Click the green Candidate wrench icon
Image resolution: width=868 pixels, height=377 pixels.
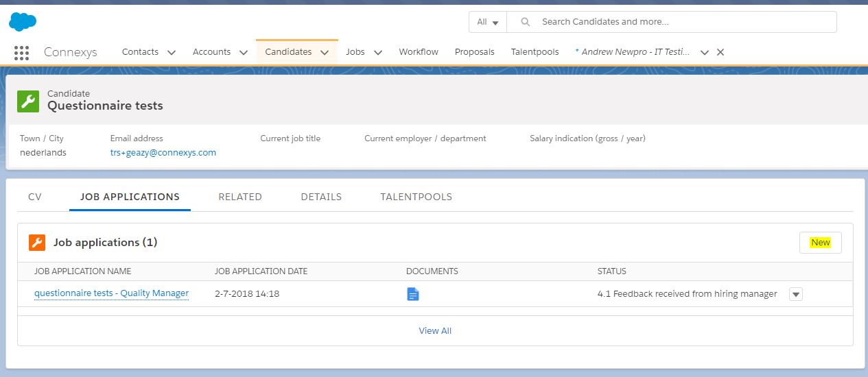pyautogui.click(x=28, y=101)
